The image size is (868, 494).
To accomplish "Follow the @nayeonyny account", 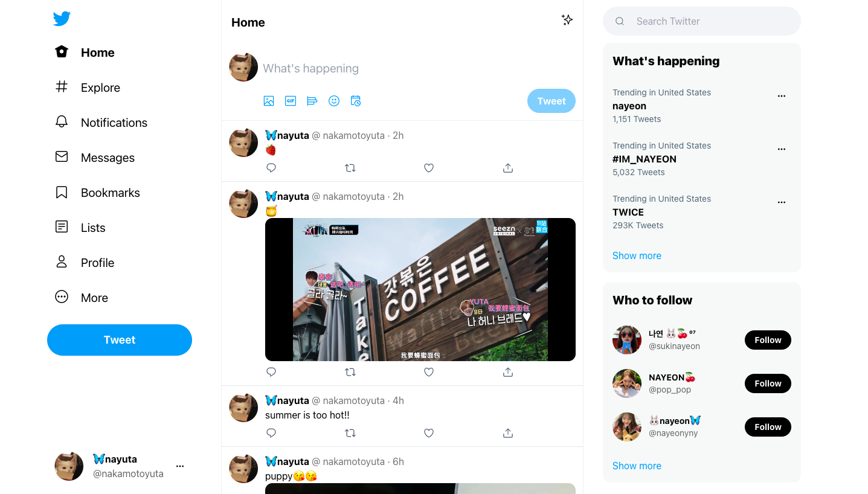I will click(x=768, y=427).
